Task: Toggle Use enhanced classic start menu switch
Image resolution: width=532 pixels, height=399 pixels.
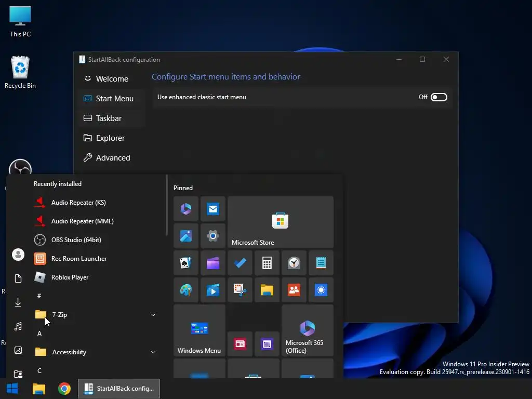Action: click(x=438, y=97)
